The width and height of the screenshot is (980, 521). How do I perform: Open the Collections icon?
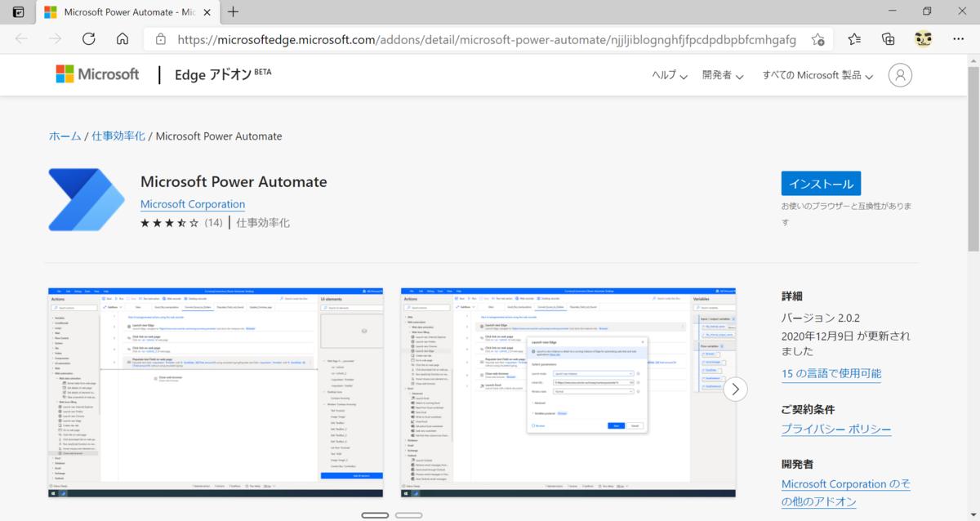coord(889,39)
